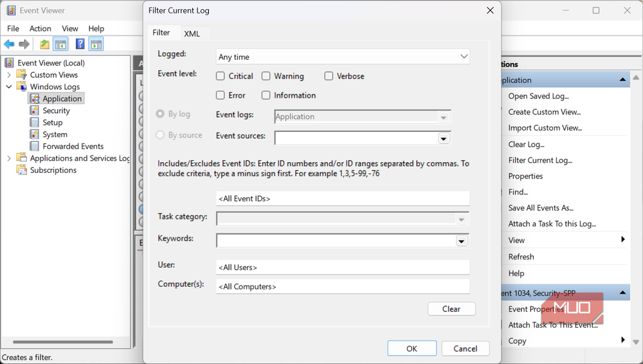Open the Logged time dropdown
The height and width of the screenshot is (364, 643).
tap(343, 57)
